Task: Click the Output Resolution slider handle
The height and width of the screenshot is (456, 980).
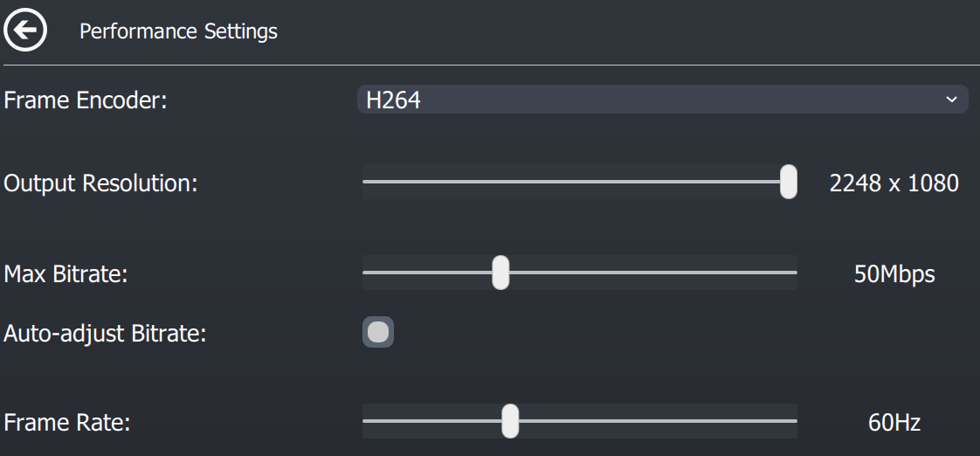Action: [788, 182]
